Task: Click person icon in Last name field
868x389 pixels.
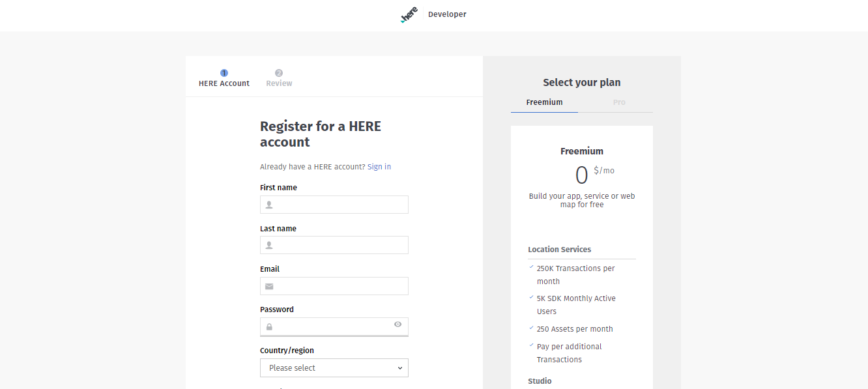Action: [269, 246]
